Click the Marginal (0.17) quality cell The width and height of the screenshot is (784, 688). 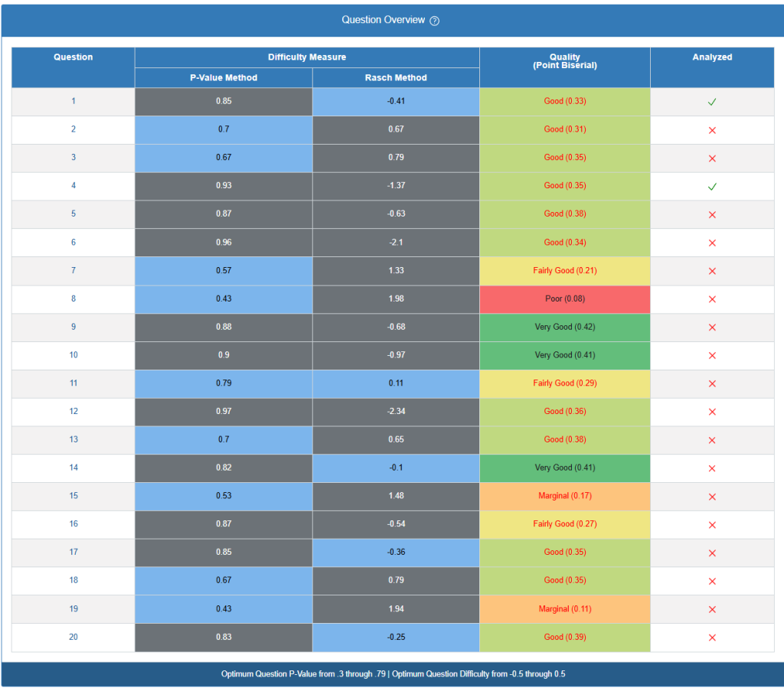point(564,496)
